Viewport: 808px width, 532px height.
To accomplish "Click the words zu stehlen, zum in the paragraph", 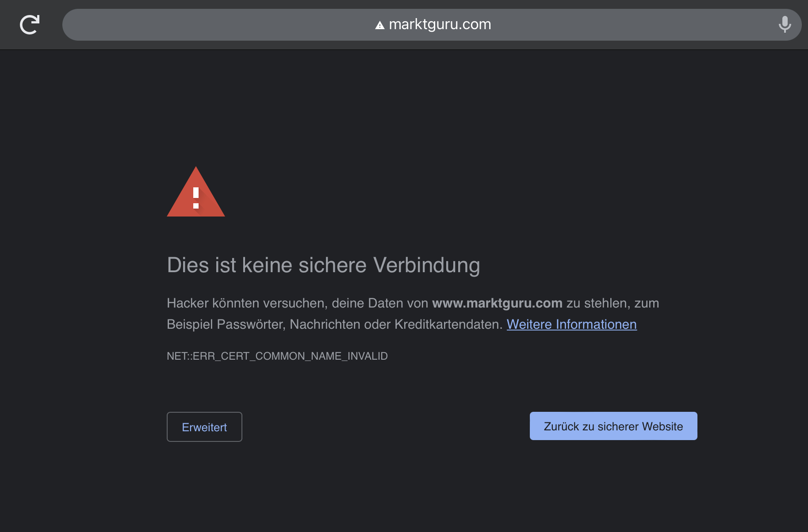I will click(x=613, y=303).
